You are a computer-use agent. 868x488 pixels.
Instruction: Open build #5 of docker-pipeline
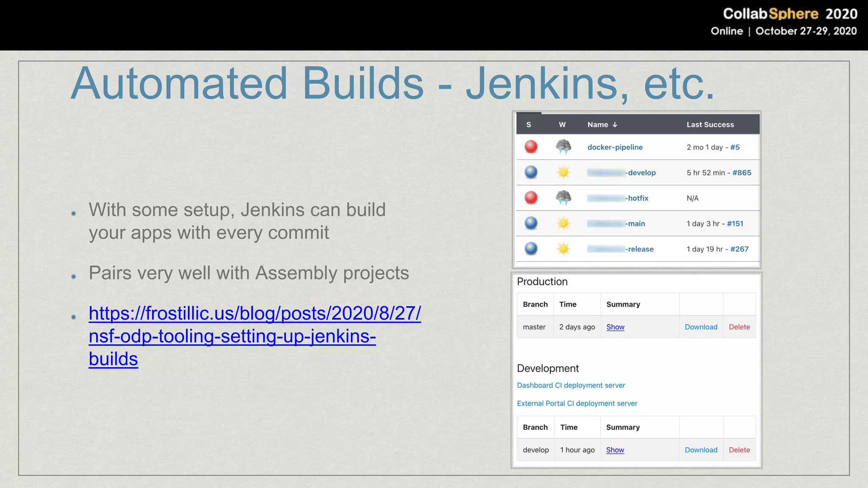pos(735,147)
